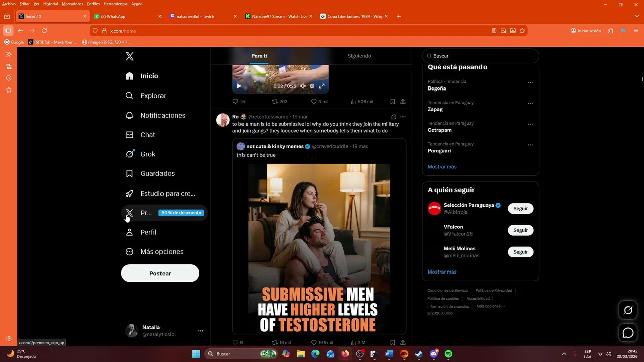
Task: Go to Explorar in the sidebar
Action: pyautogui.click(x=146, y=96)
